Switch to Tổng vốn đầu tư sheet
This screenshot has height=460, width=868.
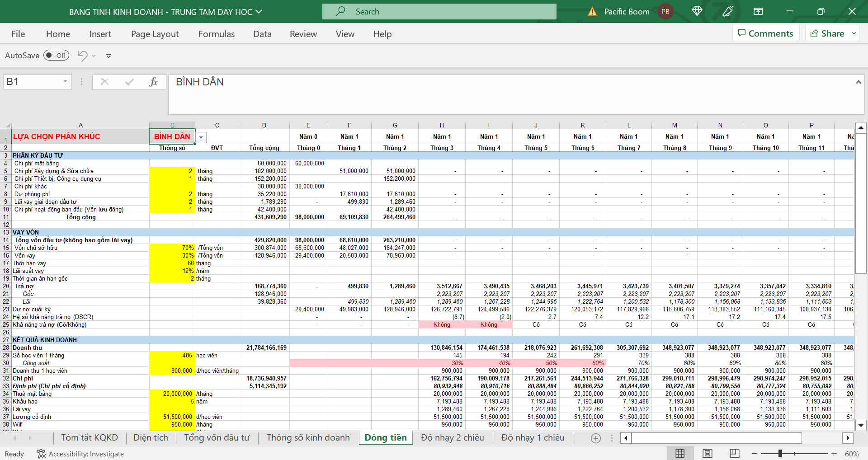click(x=217, y=437)
